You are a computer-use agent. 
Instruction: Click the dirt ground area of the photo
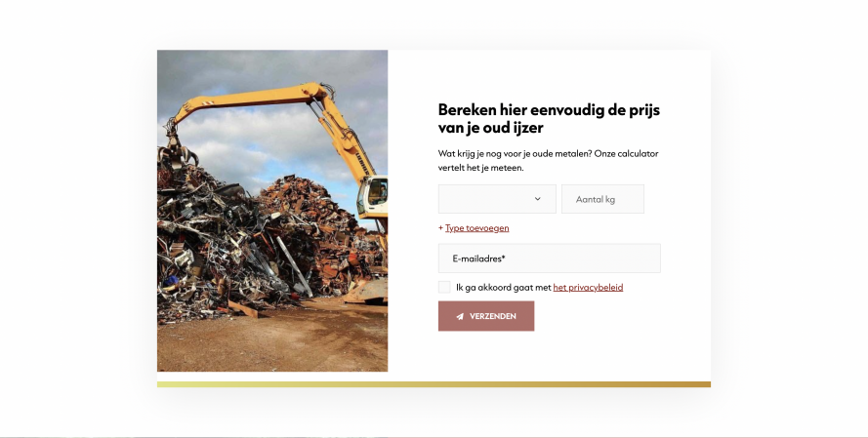(x=272, y=342)
